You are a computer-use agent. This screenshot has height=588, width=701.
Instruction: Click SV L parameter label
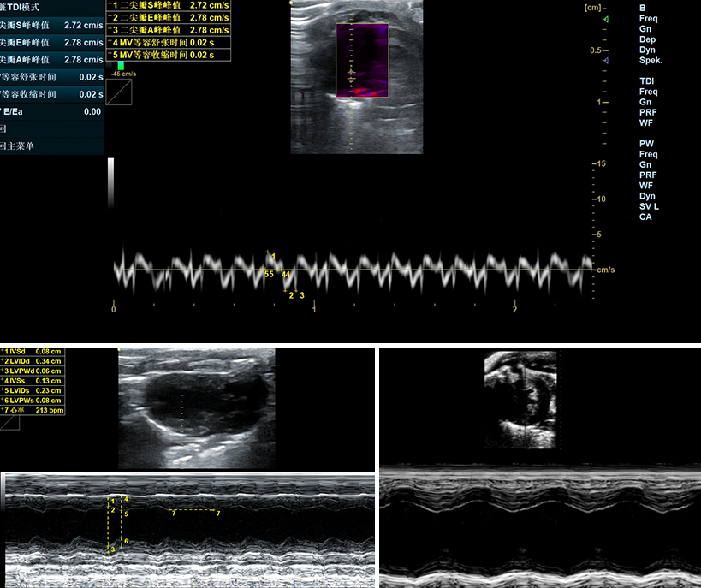[649, 206]
